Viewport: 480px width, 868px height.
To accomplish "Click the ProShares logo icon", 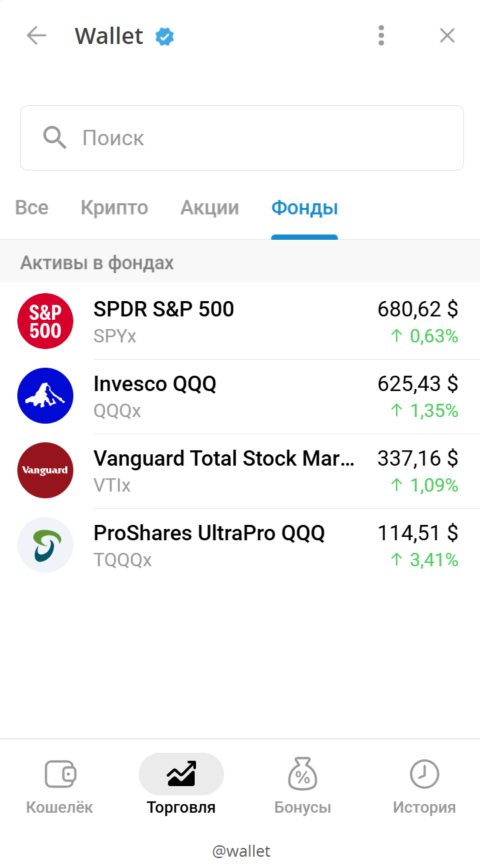I will [x=45, y=545].
